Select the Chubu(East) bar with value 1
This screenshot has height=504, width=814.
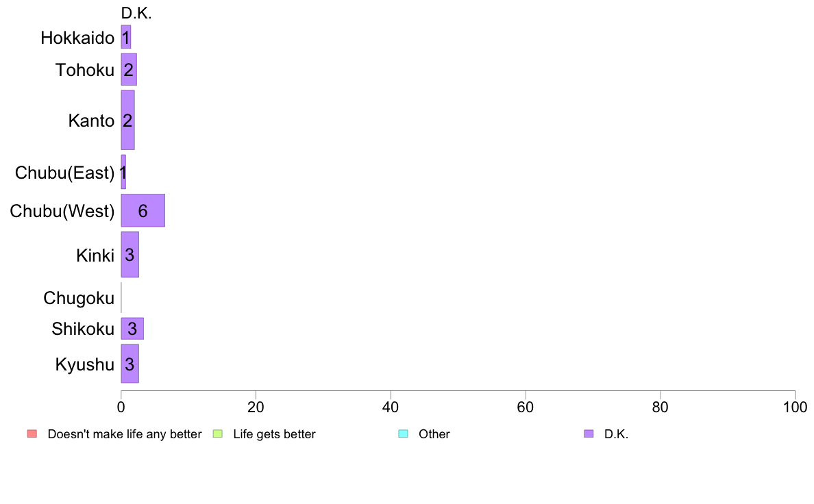[123, 172]
